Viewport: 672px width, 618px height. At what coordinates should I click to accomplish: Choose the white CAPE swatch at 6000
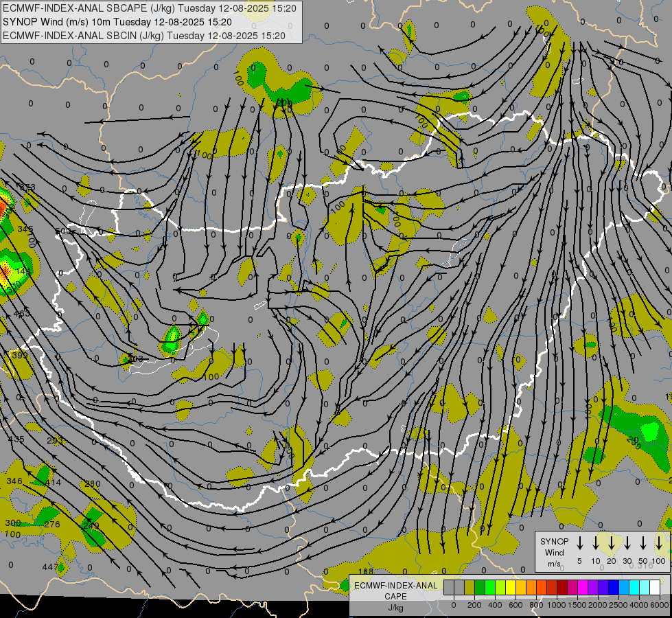pos(656,588)
